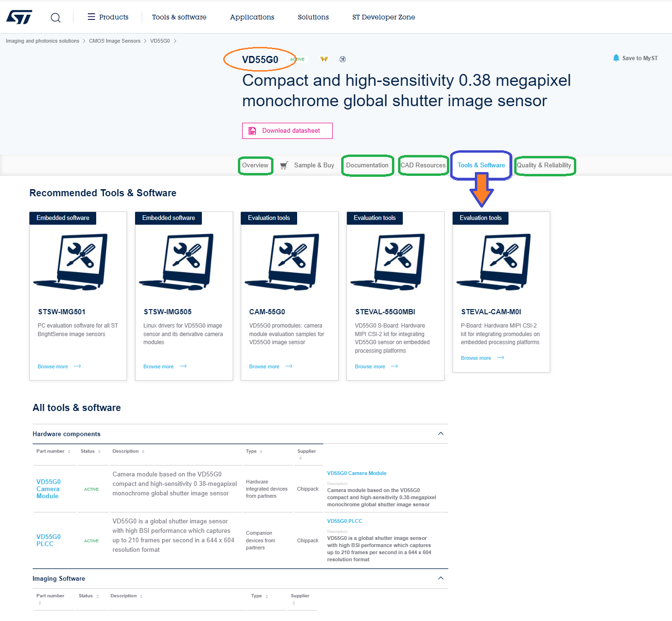Open the STEVAL-CAM-M0I title
This screenshot has width=672, height=621.
pos(491,312)
